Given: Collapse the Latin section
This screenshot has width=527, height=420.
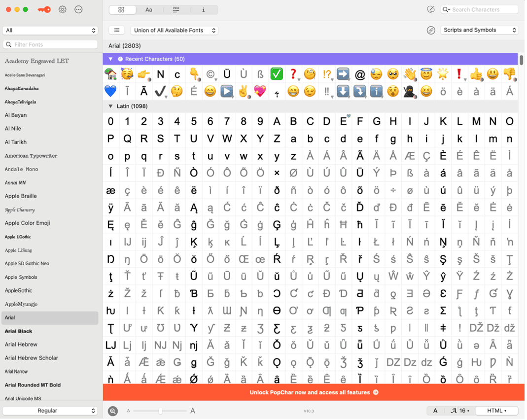Looking at the screenshot, I should coord(110,106).
